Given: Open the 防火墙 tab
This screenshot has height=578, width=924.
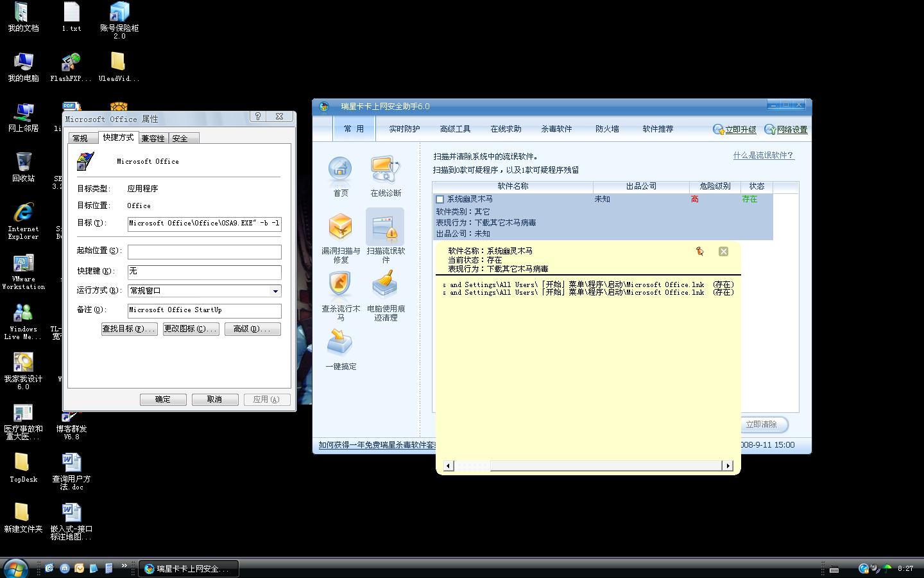Looking at the screenshot, I should tap(607, 129).
